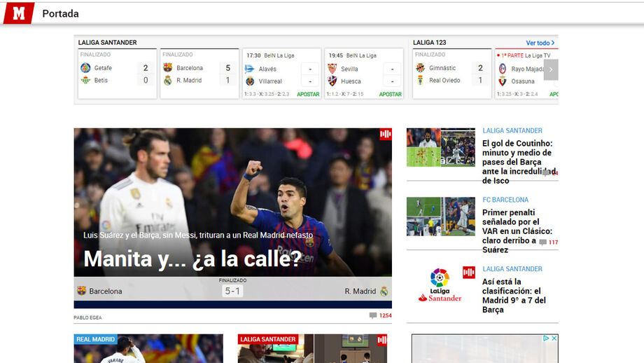Image resolution: width=644 pixels, height=363 pixels.
Task: Open 'Ver todo' in LaLiga 123
Action: click(540, 43)
